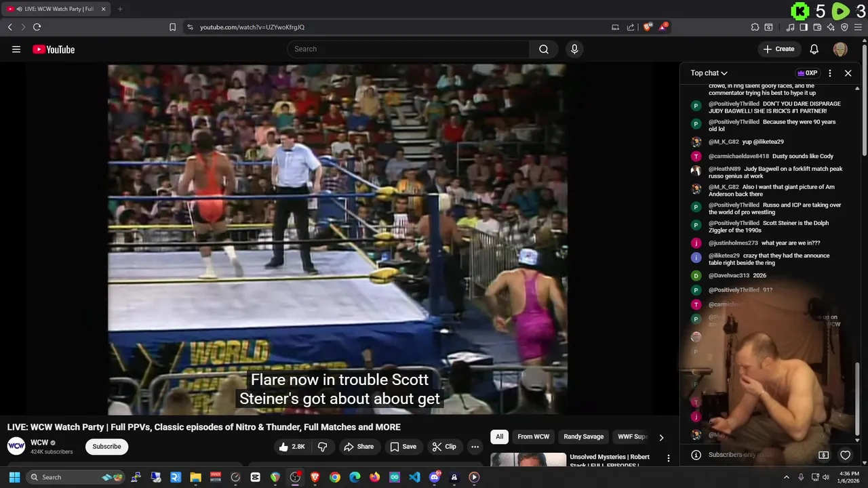Open Brave playlist music note icon
The width and height of the screenshot is (868, 488).
click(x=790, y=27)
